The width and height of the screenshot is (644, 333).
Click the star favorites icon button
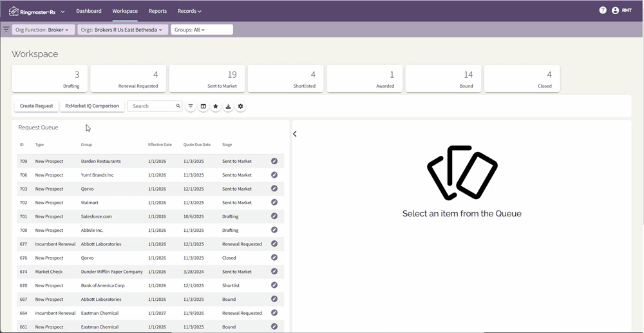point(216,106)
